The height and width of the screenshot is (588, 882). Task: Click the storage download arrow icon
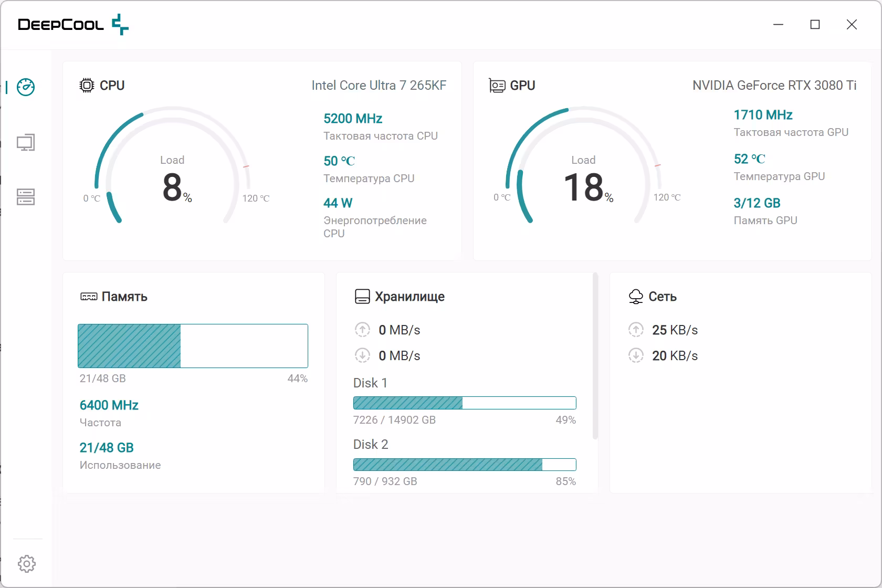(x=362, y=355)
